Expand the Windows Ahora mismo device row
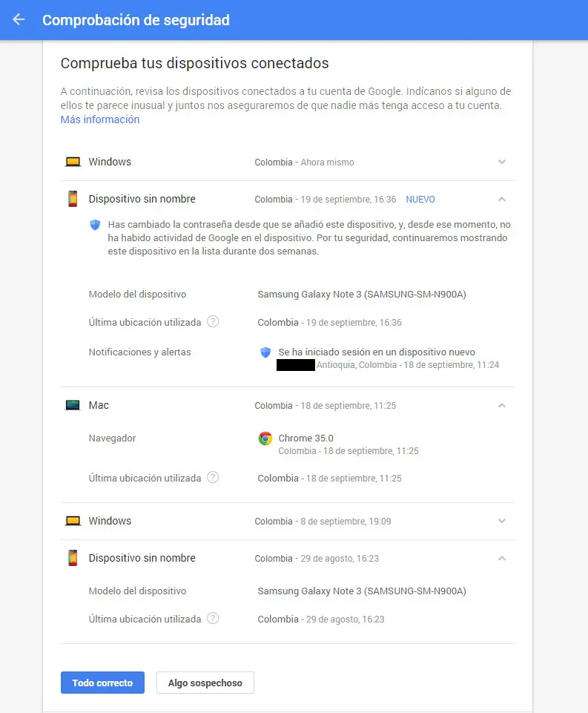This screenshot has height=713, width=588. coord(502,162)
